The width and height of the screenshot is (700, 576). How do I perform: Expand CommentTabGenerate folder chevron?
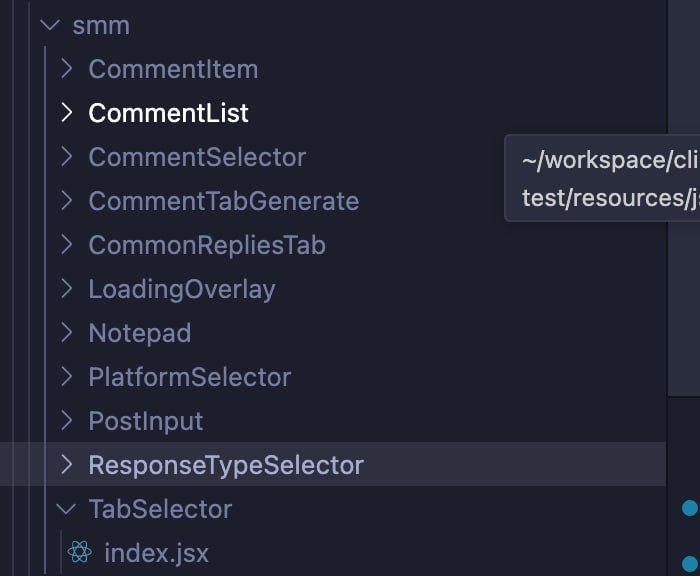pos(66,201)
